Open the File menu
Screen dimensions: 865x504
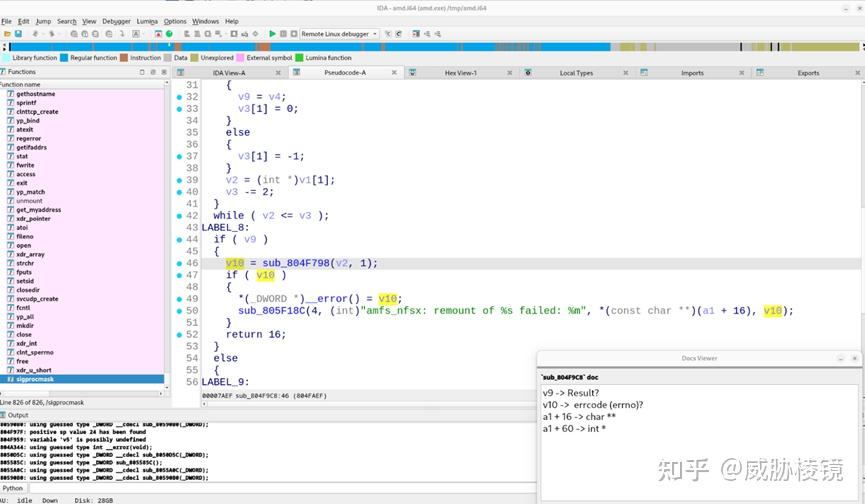6,22
